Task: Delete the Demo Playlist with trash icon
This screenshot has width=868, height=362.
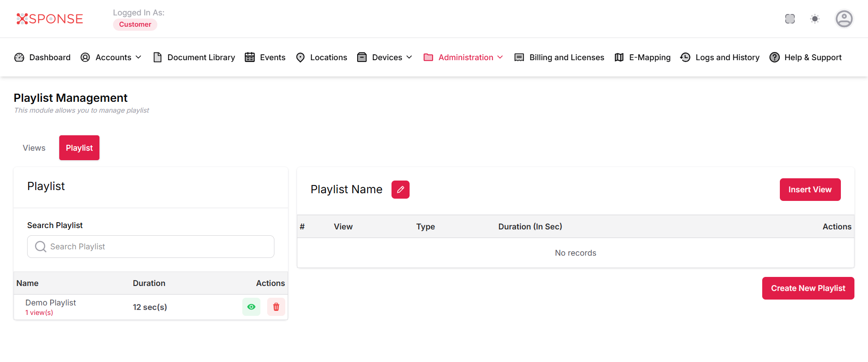Action: coord(276,307)
